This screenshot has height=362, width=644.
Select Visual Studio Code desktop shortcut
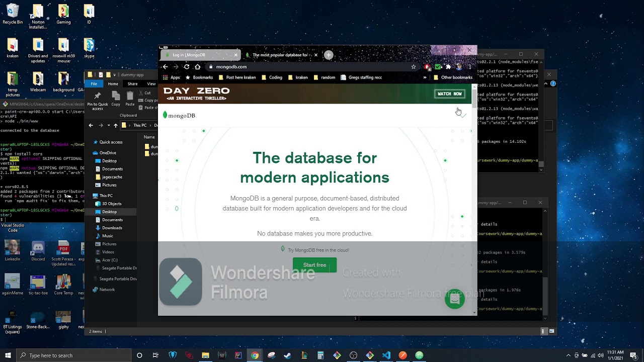tap(13, 228)
